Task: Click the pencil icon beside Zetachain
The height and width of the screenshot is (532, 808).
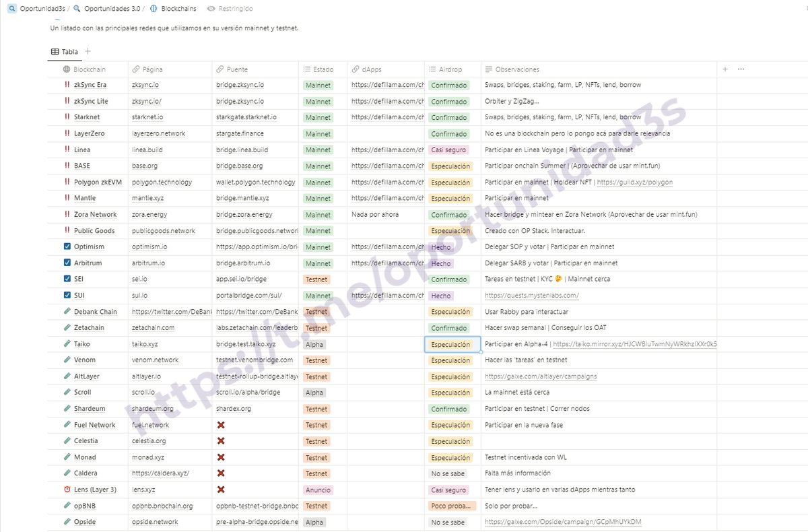Action: click(x=67, y=327)
